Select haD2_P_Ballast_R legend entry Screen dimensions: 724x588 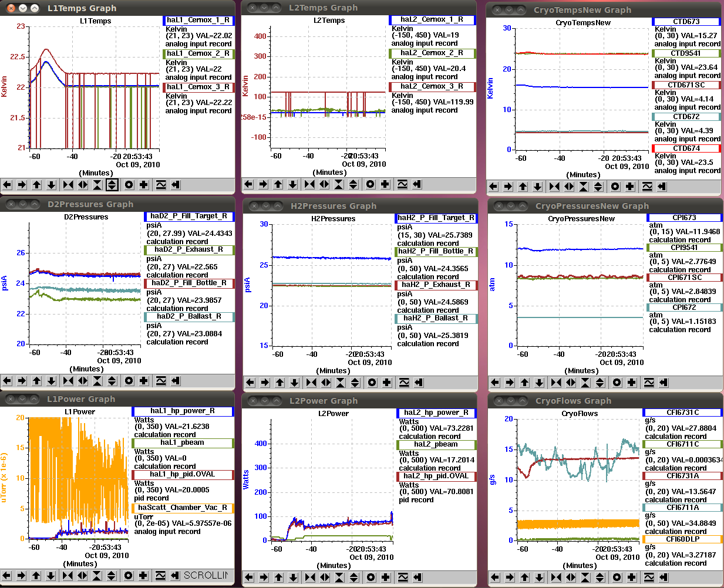pos(188,316)
